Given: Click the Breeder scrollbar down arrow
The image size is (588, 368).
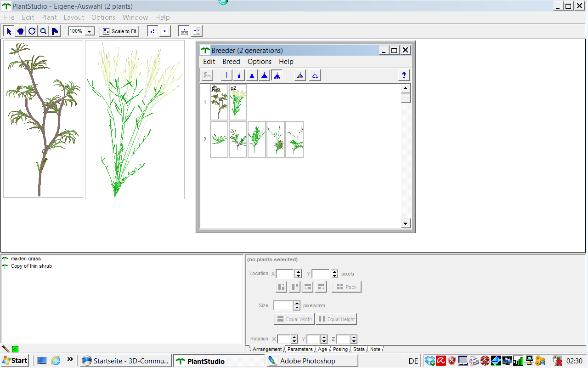Looking at the screenshot, I should point(405,224).
